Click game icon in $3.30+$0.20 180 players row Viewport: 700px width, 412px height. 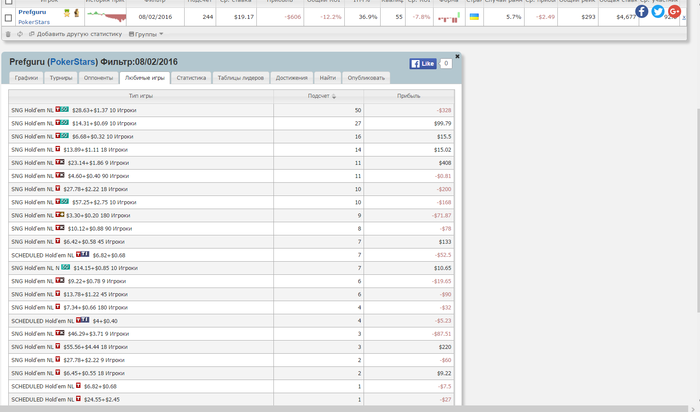click(60, 215)
